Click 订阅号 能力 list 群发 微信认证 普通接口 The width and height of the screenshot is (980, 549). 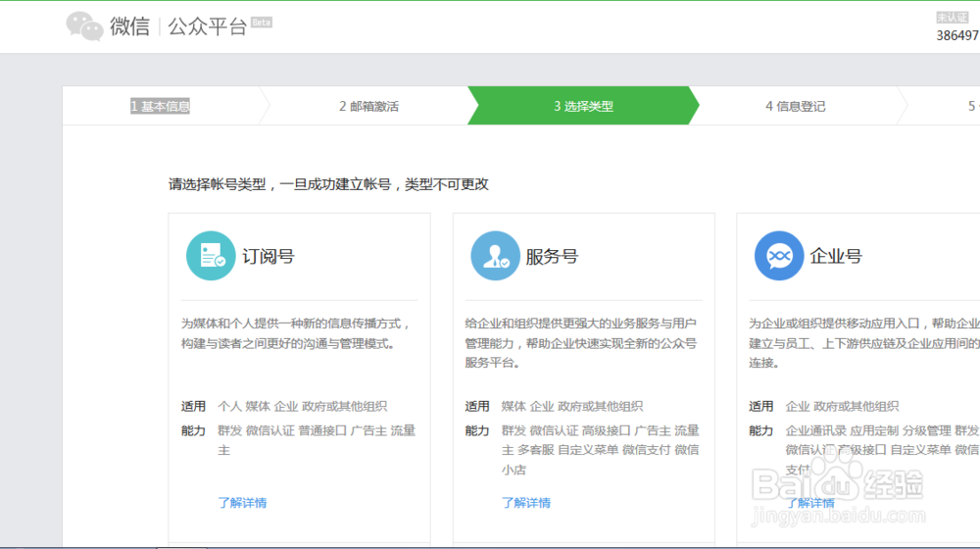317,440
